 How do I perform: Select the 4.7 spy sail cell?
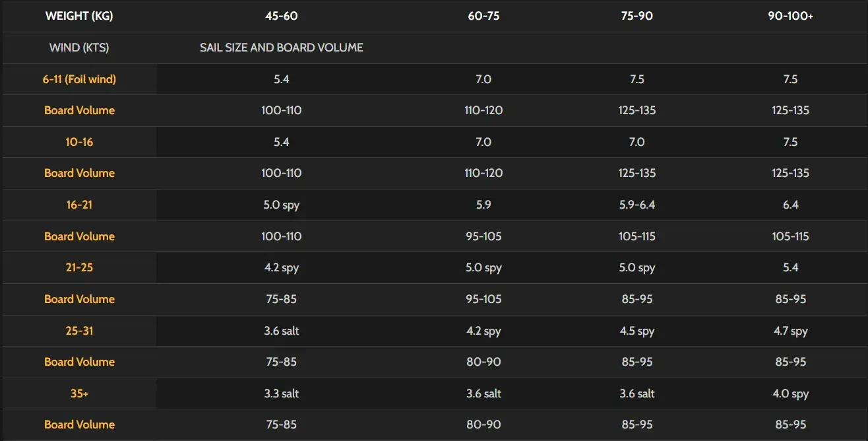[790, 331]
